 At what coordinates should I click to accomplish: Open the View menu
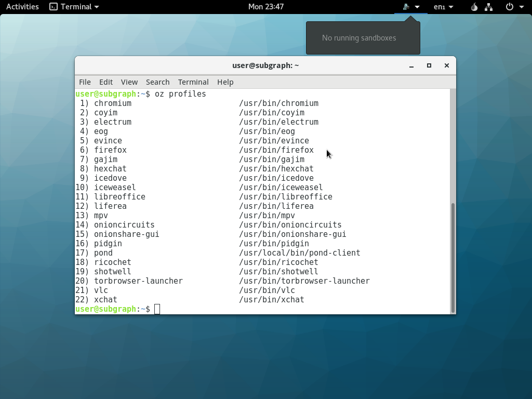(x=129, y=82)
